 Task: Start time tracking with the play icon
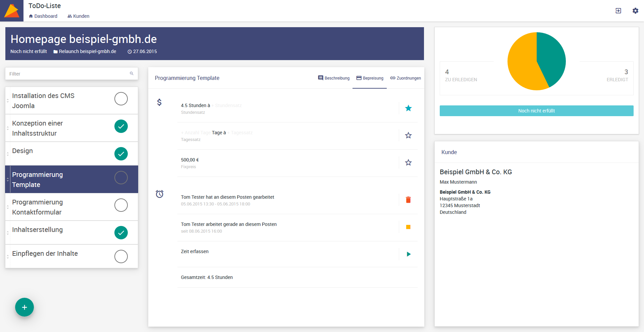pos(409,254)
